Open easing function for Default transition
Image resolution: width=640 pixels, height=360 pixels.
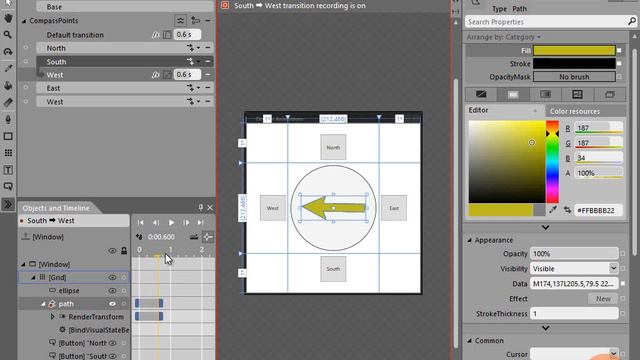pos(167,35)
